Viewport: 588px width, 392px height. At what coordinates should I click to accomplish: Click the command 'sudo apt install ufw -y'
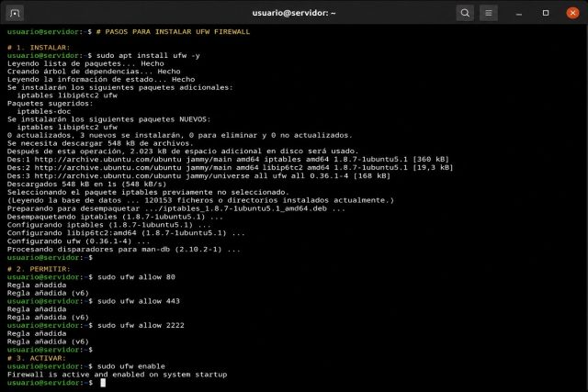148,55
